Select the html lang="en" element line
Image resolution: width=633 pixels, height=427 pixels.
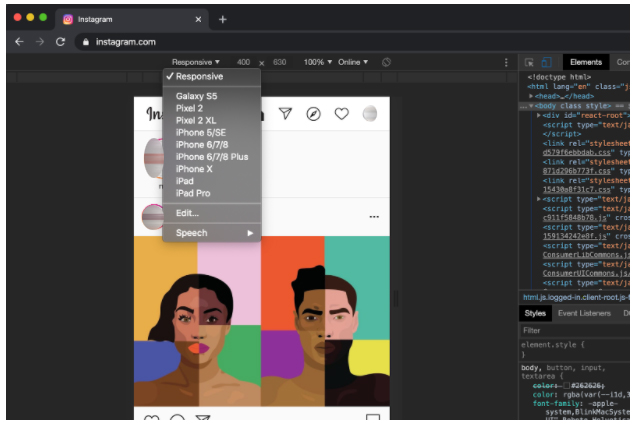(x=578, y=86)
